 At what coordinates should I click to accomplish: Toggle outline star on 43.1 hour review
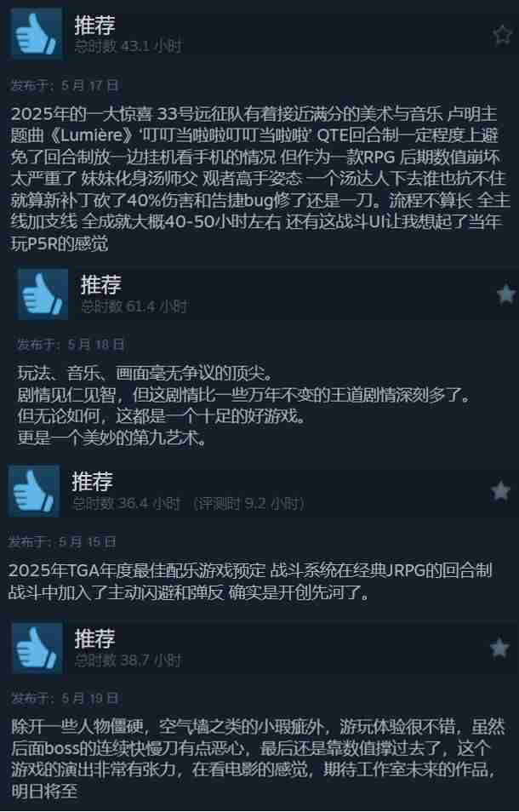[503, 35]
